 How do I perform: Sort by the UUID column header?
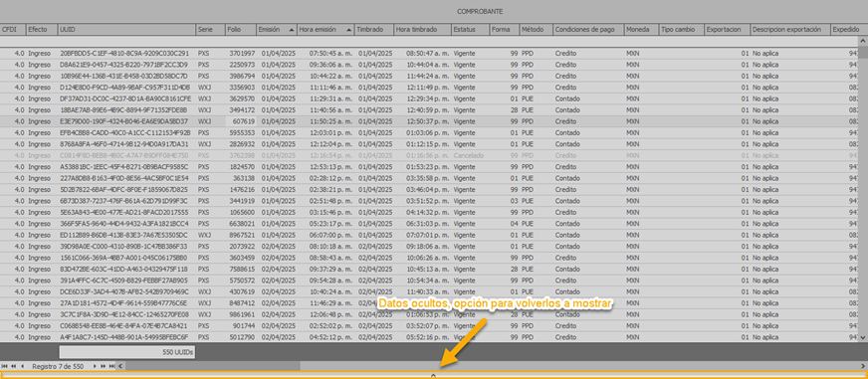click(126, 29)
